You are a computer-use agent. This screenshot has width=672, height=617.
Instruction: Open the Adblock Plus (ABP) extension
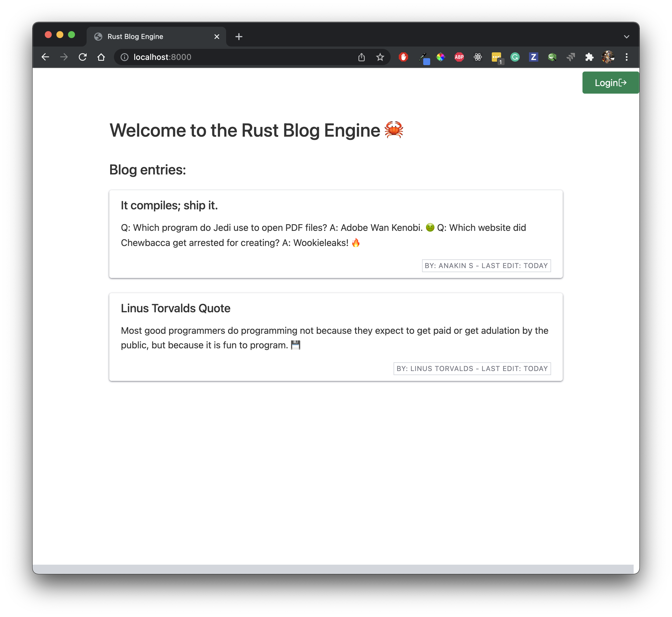click(x=459, y=57)
